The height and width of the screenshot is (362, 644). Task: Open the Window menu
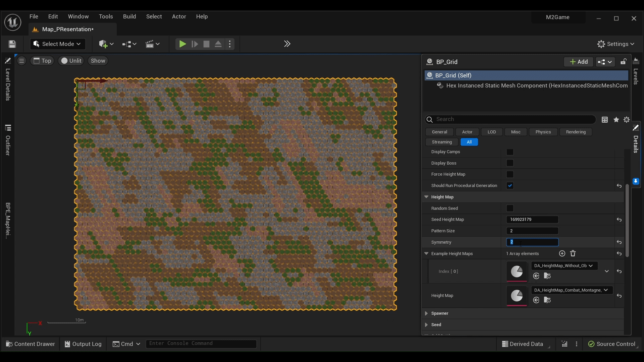78,16
